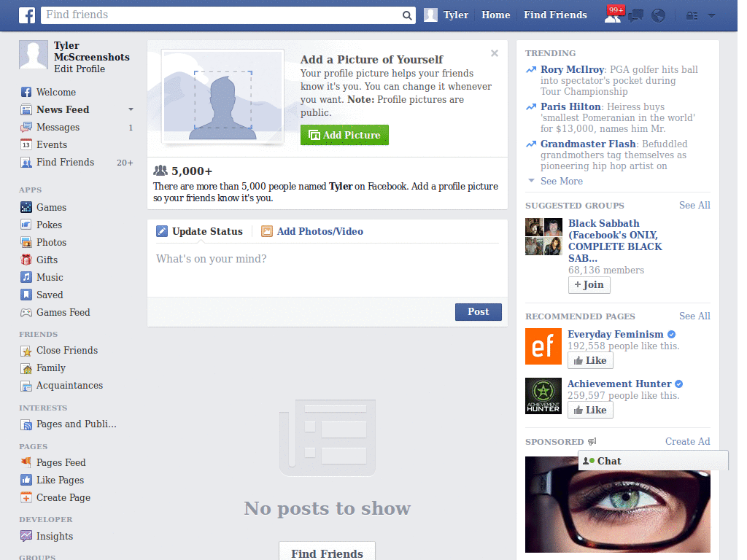Screen dimensions: 747x560
Task: Click the Pokes app icon
Action: pyautogui.click(x=26, y=225)
